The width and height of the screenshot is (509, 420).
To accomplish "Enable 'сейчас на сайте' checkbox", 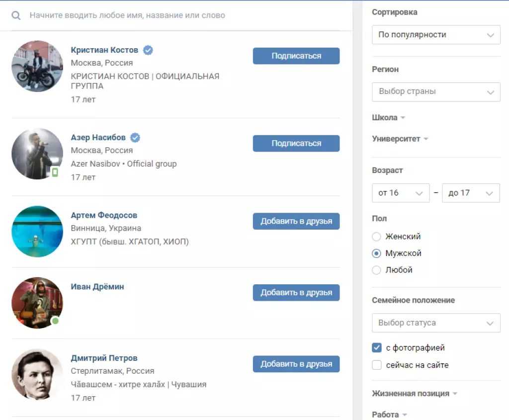I will pos(377,365).
